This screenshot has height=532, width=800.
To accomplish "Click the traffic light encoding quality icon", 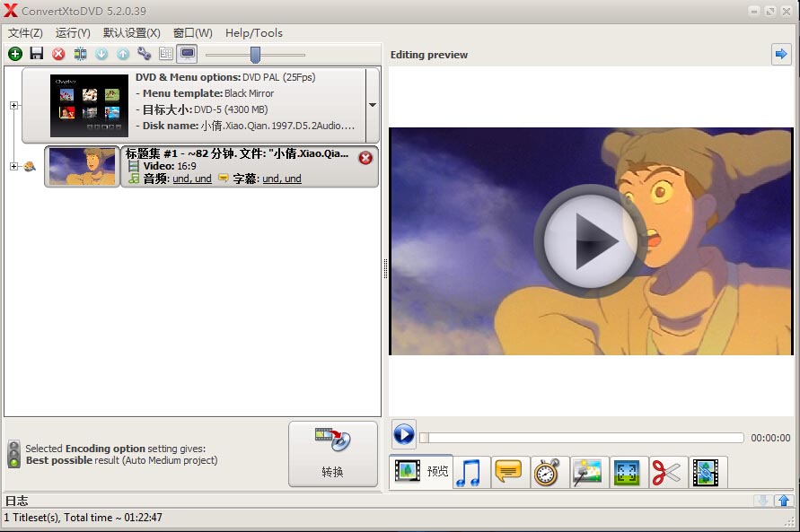I will click(13, 454).
